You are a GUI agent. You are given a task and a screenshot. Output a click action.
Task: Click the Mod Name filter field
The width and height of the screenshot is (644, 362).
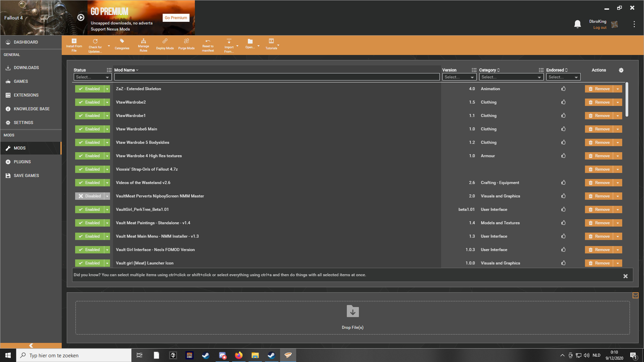(x=277, y=77)
